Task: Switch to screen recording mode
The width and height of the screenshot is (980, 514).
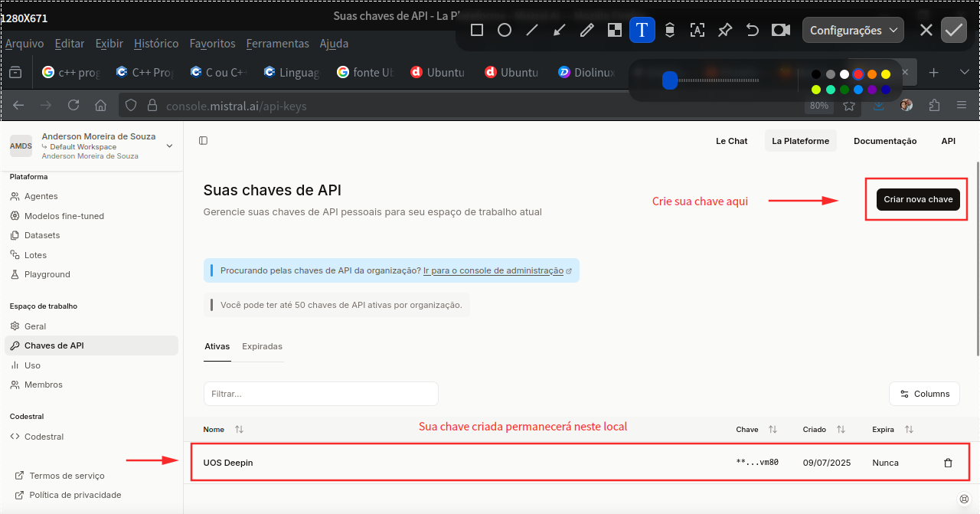Action: pyautogui.click(x=780, y=30)
